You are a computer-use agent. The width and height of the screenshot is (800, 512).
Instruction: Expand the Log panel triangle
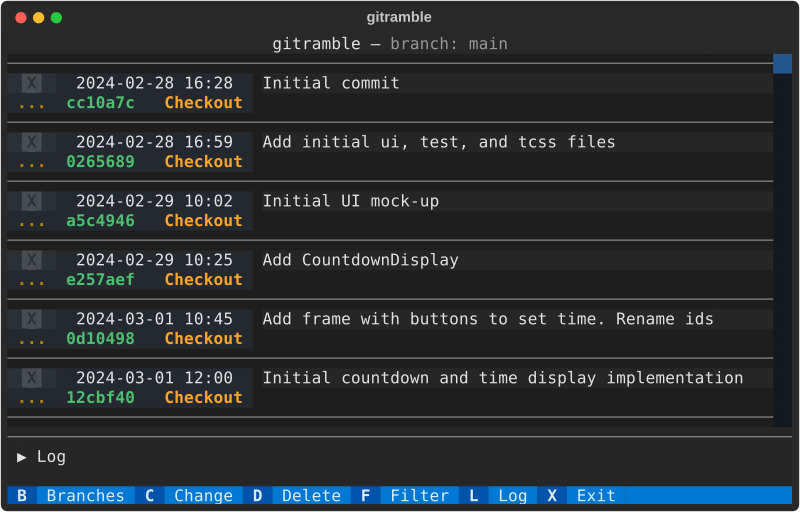coord(21,457)
